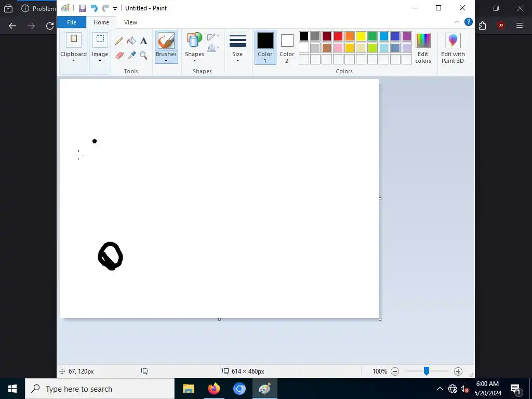Pick the orange color swatch
The image size is (532, 399).
pyautogui.click(x=350, y=36)
